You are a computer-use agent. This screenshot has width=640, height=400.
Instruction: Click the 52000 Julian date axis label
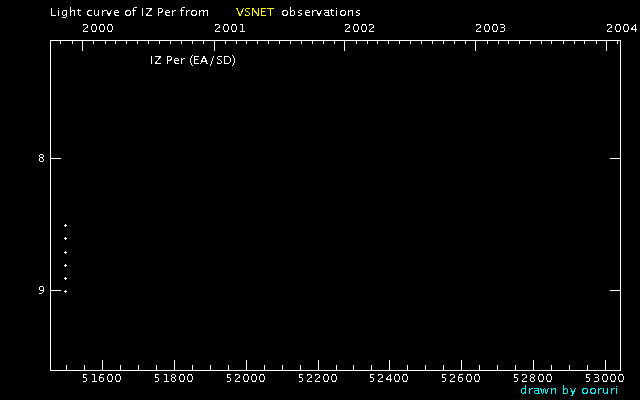pyautogui.click(x=245, y=379)
